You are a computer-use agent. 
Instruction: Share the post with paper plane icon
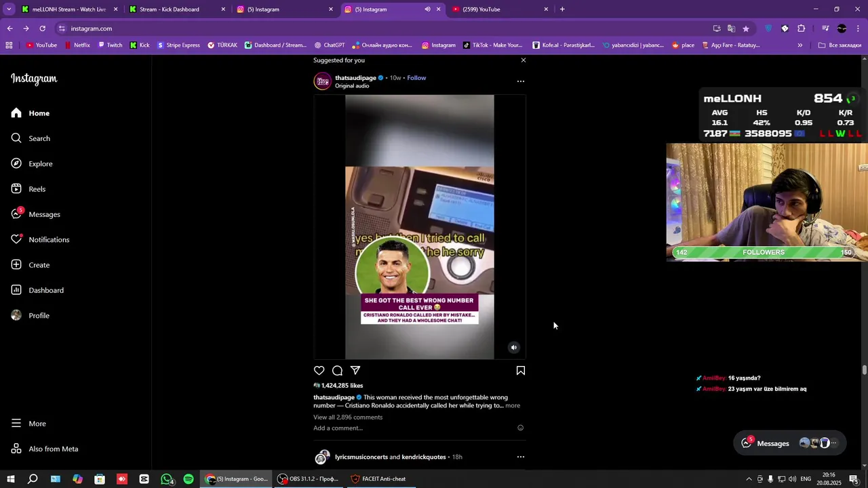pyautogui.click(x=355, y=371)
